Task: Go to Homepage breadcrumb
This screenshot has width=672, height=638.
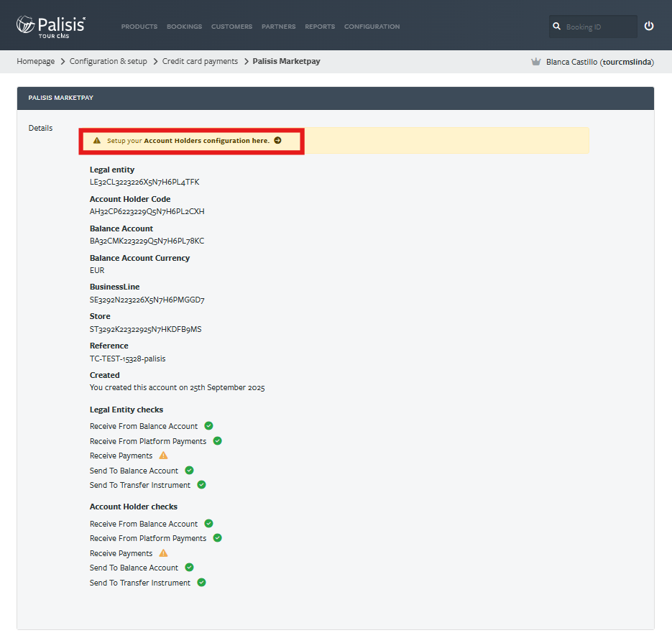Action: click(x=35, y=61)
